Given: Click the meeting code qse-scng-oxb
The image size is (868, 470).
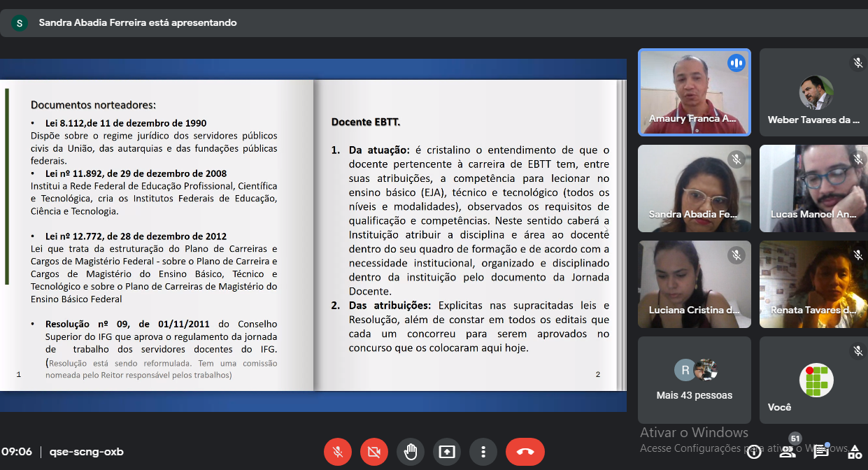Looking at the screenshot, I should point(80,452).
